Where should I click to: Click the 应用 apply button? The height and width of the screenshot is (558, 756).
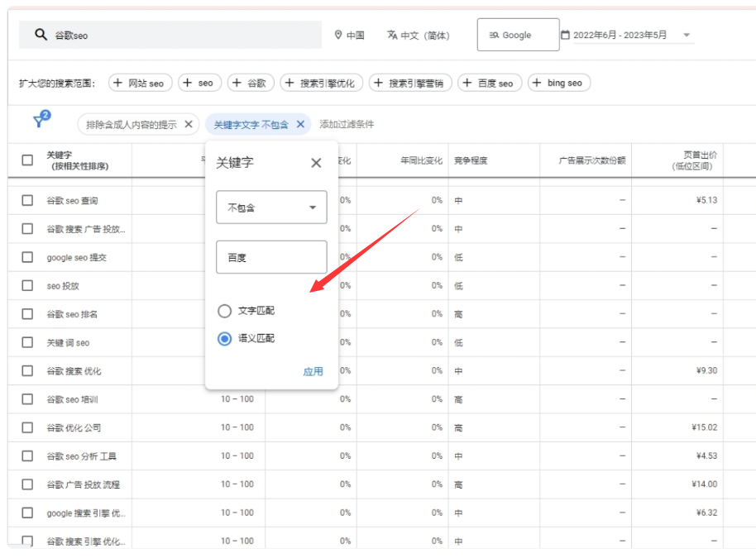(x=313, y=371)
